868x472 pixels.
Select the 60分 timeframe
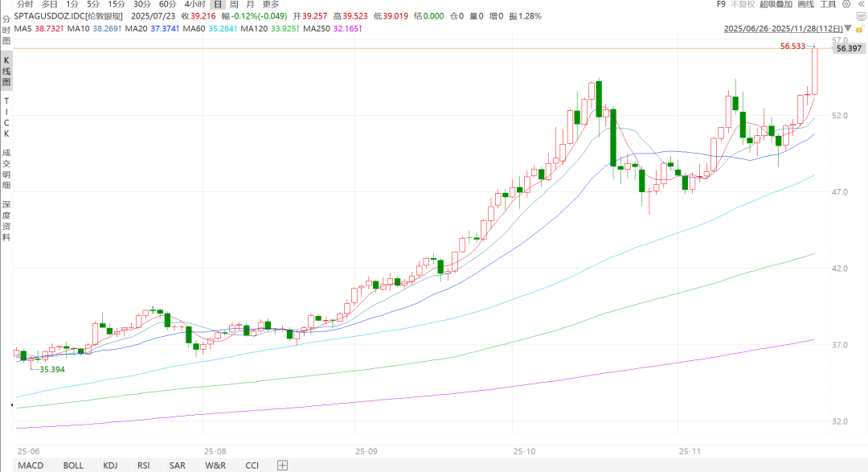[x=167, y=5]
